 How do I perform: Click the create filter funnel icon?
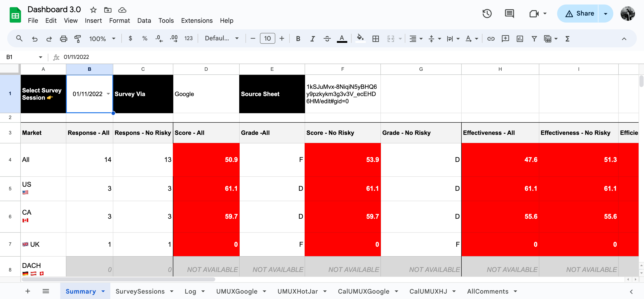534,39
